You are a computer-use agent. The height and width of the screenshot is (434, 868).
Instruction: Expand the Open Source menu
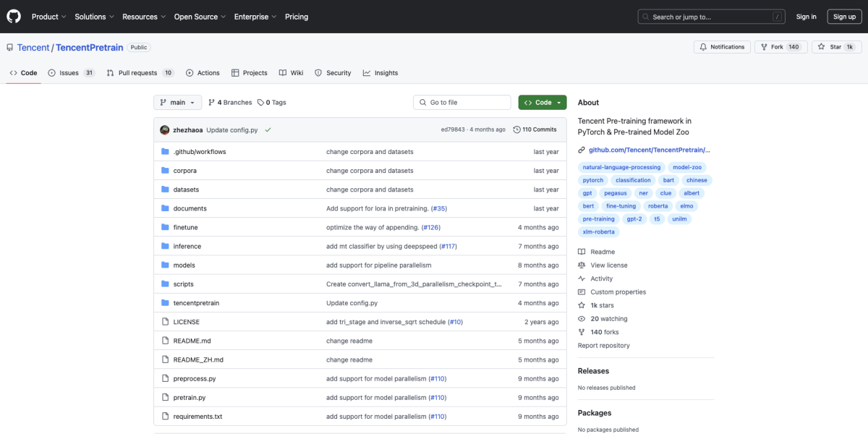(198, 17)
